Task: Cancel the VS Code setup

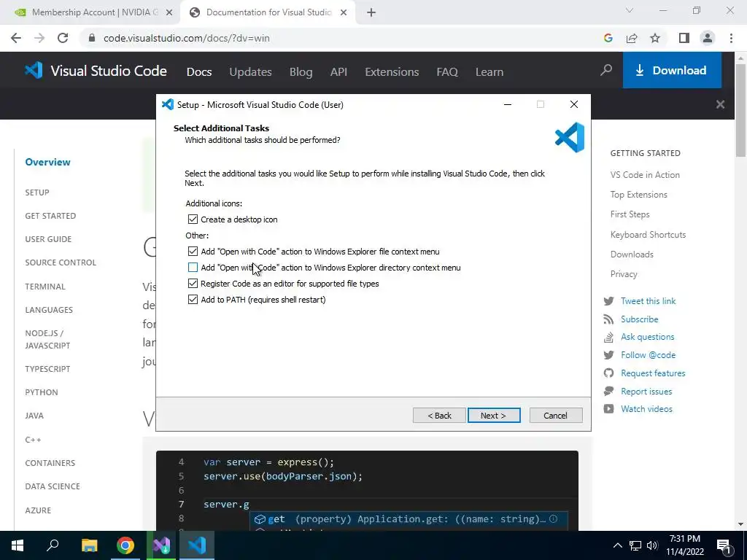Action: 556,415
